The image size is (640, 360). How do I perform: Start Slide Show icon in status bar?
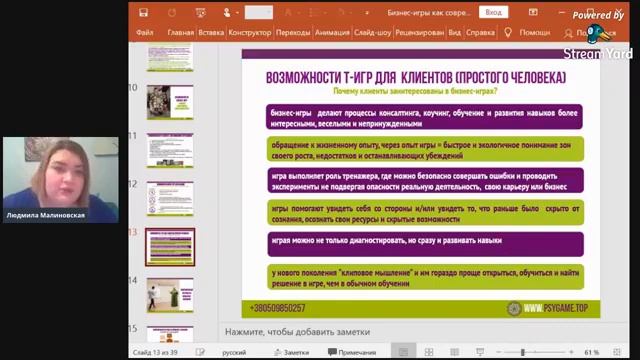pyautogui.click(x=480, y=352)
